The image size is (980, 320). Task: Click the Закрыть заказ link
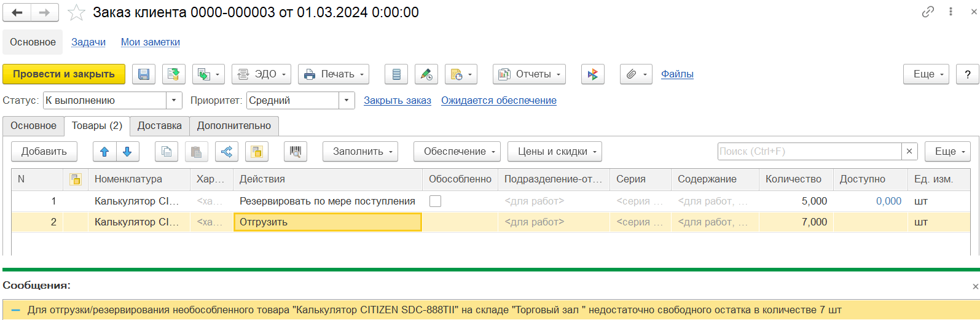pos(398,101)
